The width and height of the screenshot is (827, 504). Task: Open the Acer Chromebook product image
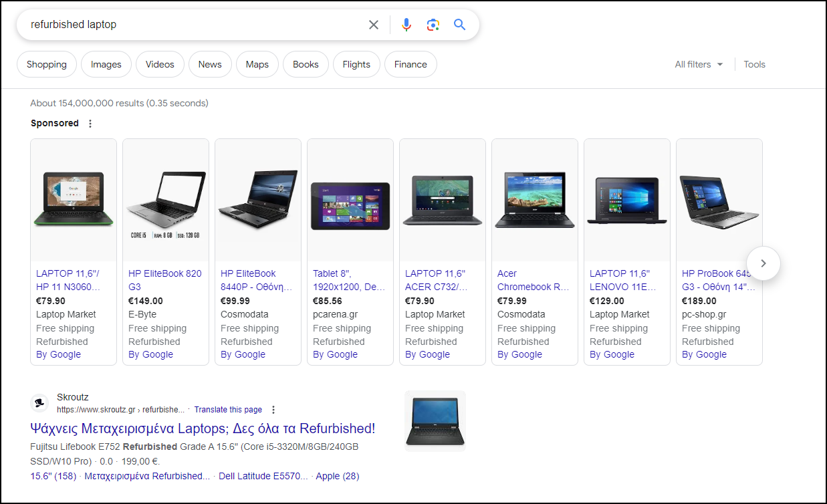pos(535,200)
